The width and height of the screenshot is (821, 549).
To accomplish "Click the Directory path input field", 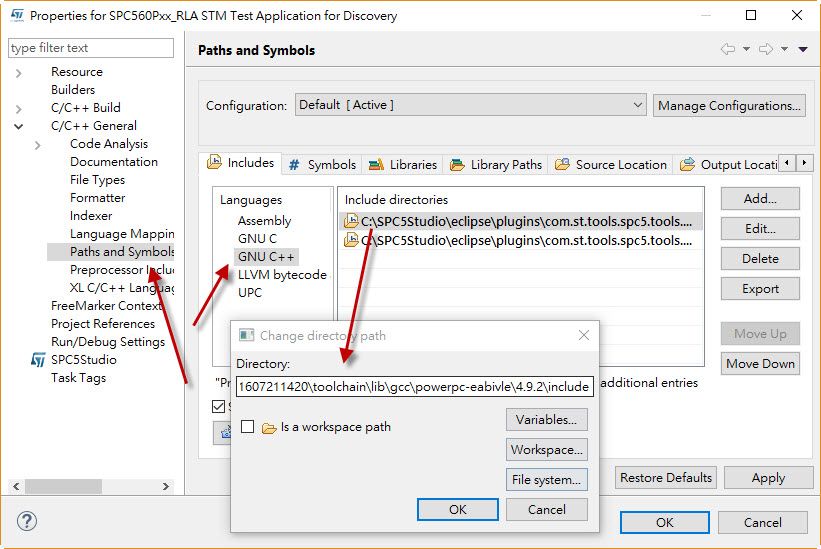I will (x=415, y=387).
